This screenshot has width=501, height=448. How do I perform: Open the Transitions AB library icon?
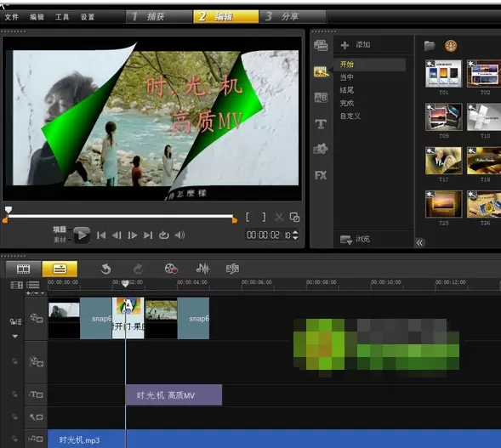pyautogui.click(x=321, y=98)
